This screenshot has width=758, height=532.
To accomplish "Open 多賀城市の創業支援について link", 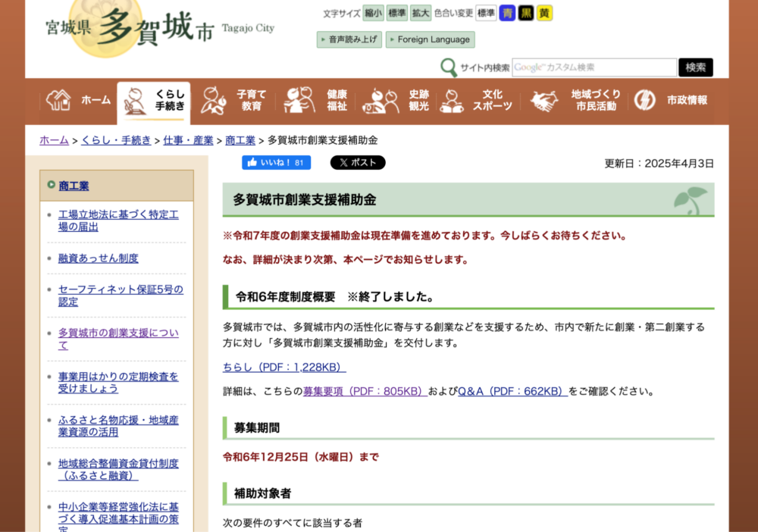I will click(118, 339).
